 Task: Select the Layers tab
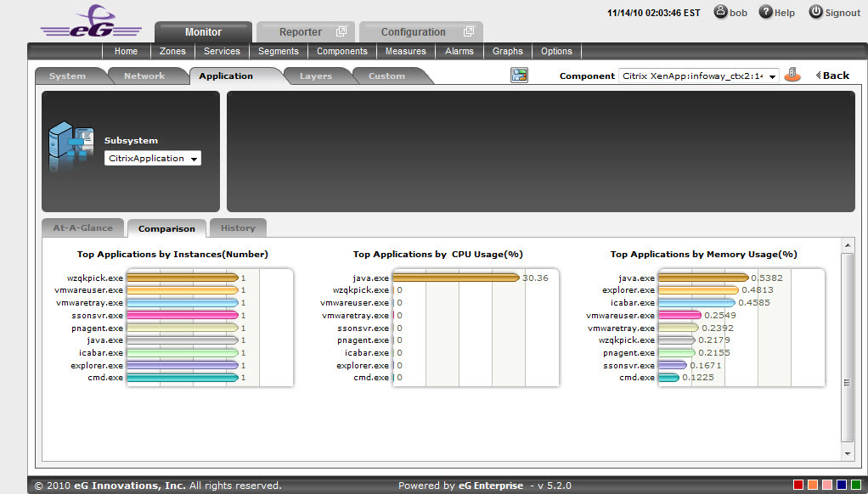[316, 76]
